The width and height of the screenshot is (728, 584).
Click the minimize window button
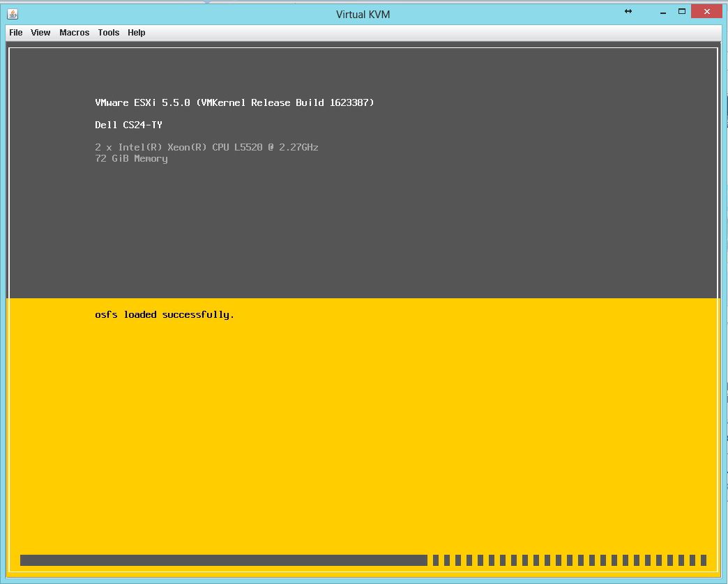(662, 11)
